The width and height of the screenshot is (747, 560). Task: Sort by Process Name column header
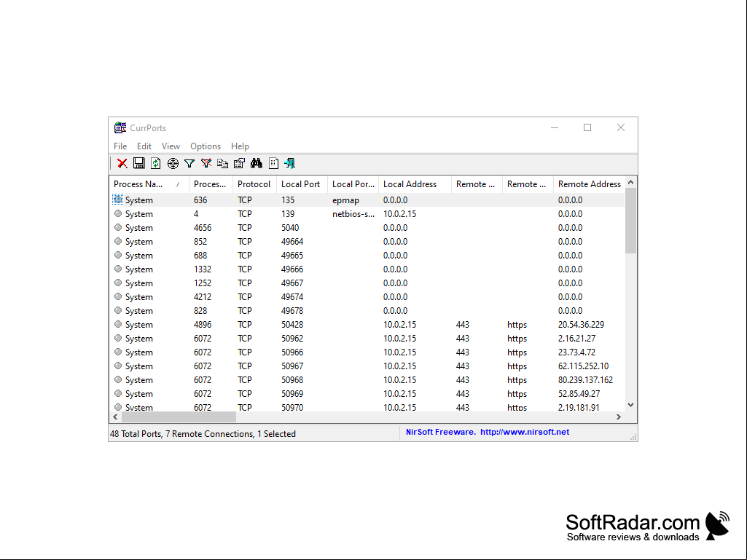coord(149,184)
